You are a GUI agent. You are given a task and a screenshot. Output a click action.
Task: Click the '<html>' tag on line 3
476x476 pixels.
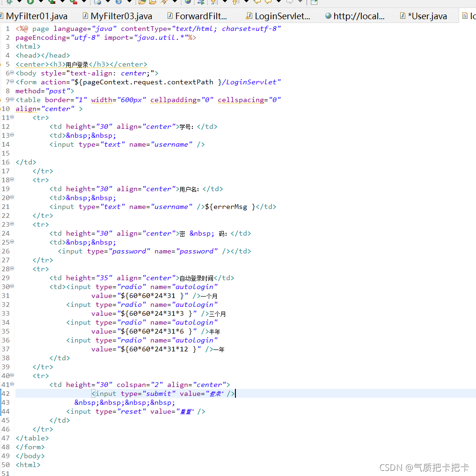tap(28, 46)
